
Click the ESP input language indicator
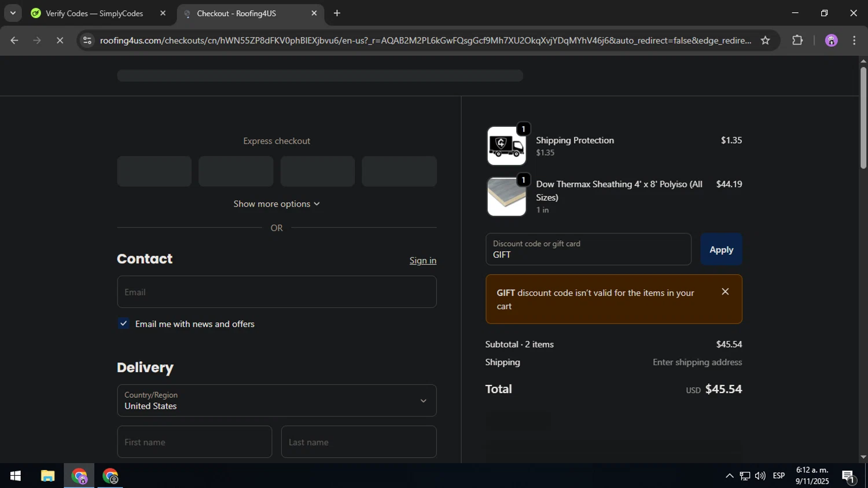click(x=779, y=476)
